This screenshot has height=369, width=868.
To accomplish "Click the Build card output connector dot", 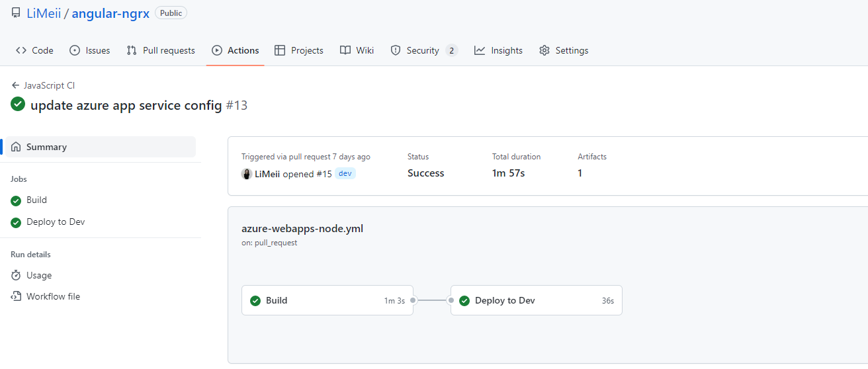I will point(413,300).
